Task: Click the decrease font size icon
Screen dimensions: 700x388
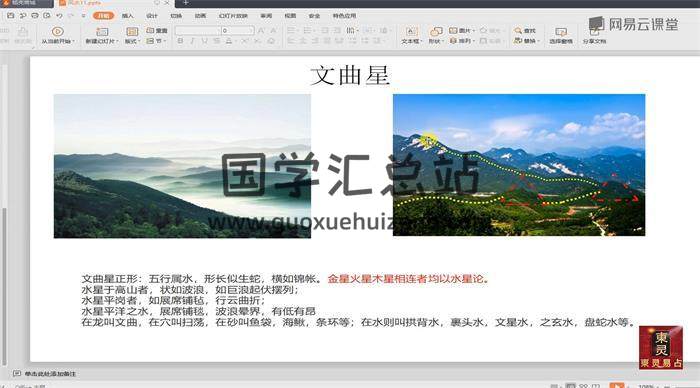Action: [x=273, y=30]
